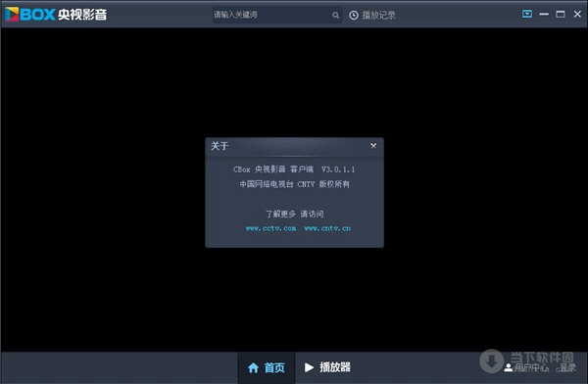Switch to the 首页 tab
The image size is (588, 384).
pos(267,367)
